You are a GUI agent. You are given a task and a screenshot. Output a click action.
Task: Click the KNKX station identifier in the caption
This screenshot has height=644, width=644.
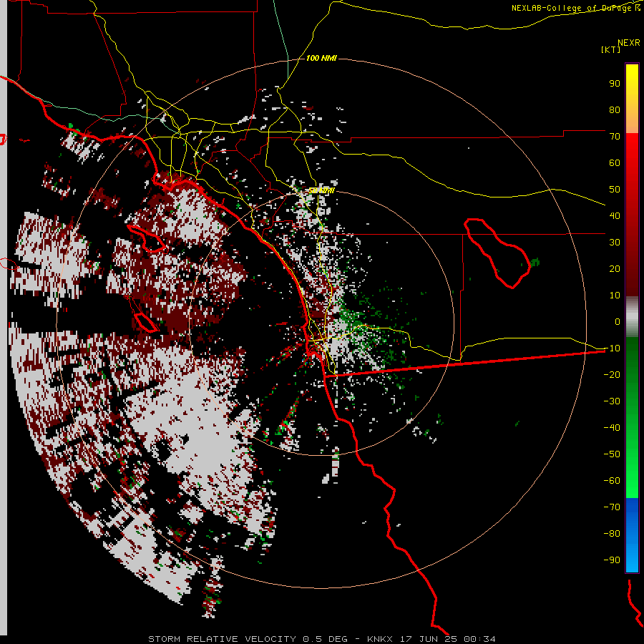380,639
